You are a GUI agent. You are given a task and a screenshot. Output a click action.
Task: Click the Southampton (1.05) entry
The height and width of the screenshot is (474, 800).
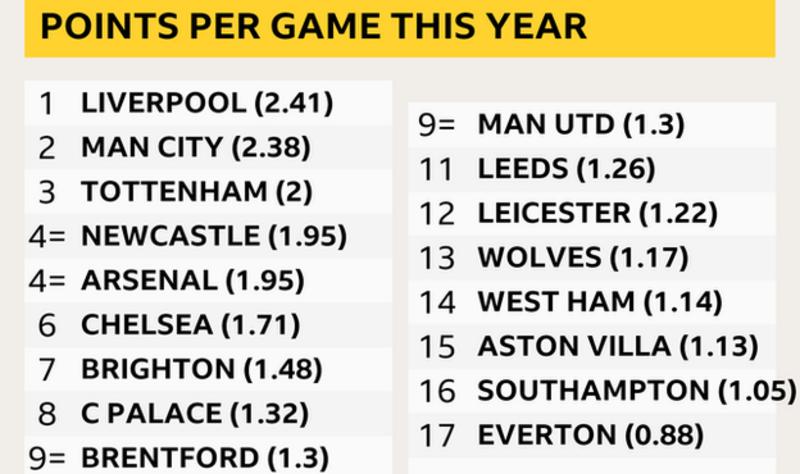[636, 390]
